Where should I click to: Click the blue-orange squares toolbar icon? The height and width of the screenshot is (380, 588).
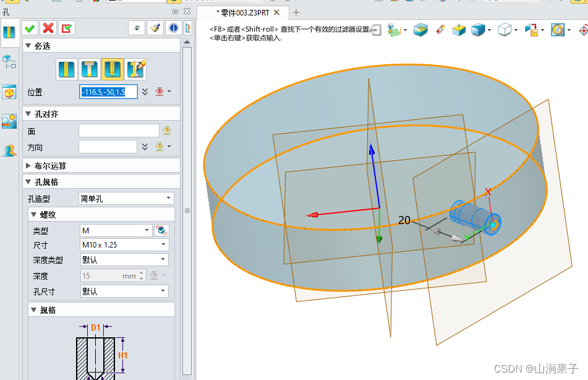(x=531, y=30)
